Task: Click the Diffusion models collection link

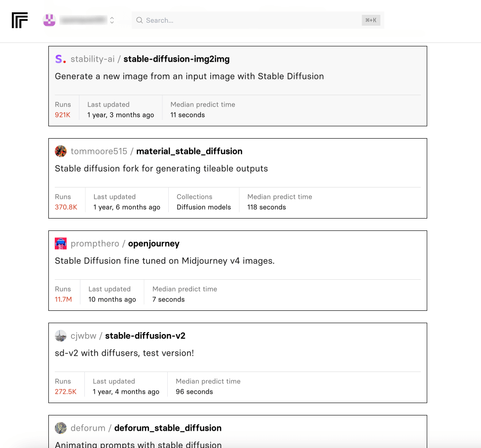Action: (204, 207)
